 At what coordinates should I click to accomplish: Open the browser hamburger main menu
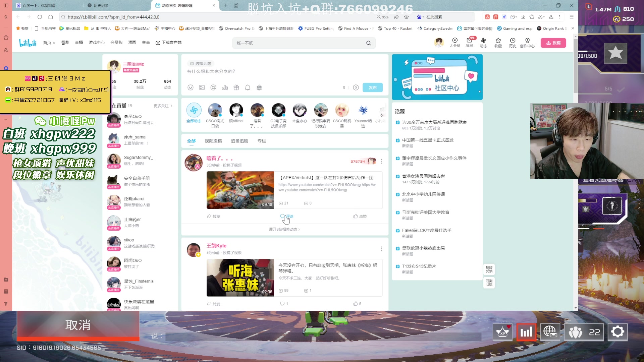pyautogui.click(x=572, y=17)
